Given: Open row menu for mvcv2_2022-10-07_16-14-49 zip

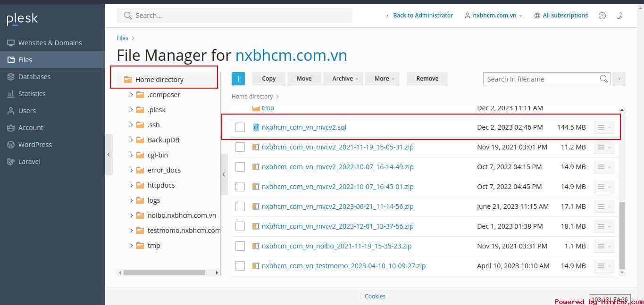Looking at the screenshot, I should pos(604,167).
